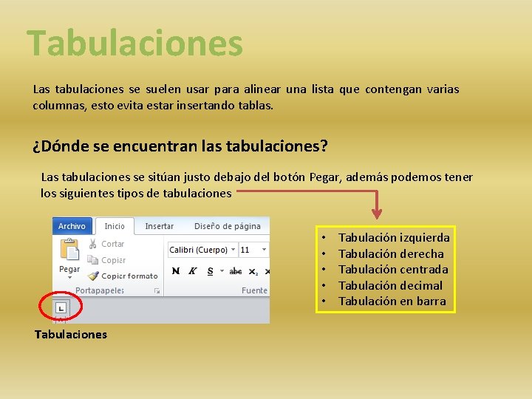Screen dimensions: 532x399
Task: Click the Cortar scissors icon
Action: [92, 244]
